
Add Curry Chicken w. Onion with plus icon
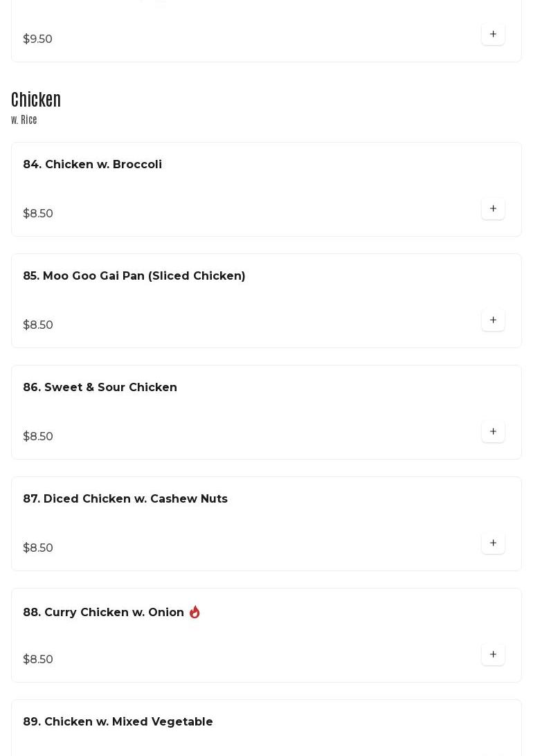point(493,654)
